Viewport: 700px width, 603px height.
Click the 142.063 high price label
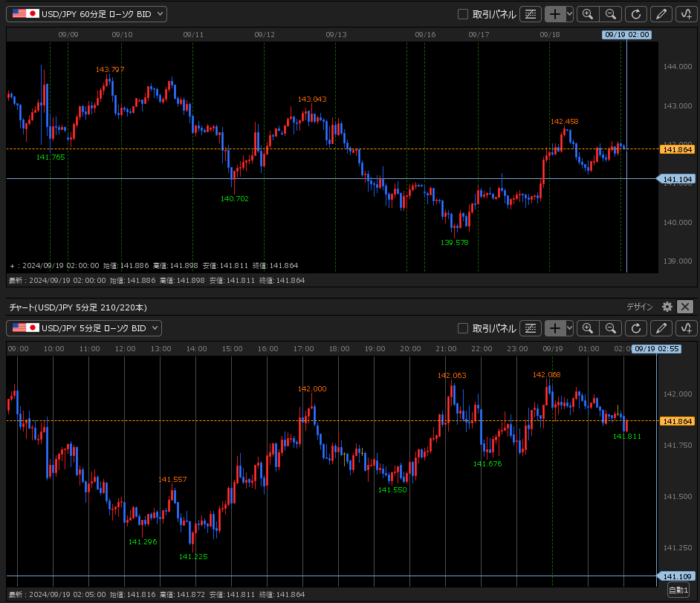click(452, 376)
